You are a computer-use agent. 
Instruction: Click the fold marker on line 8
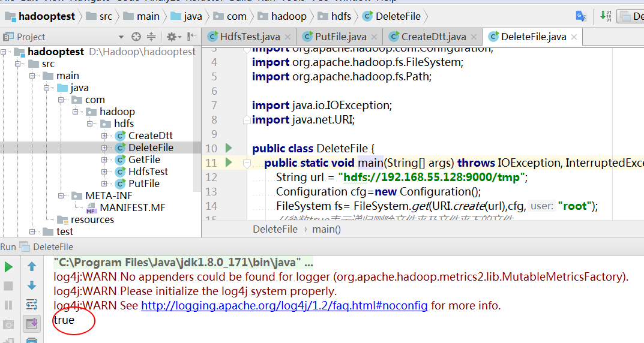[247, 120]
